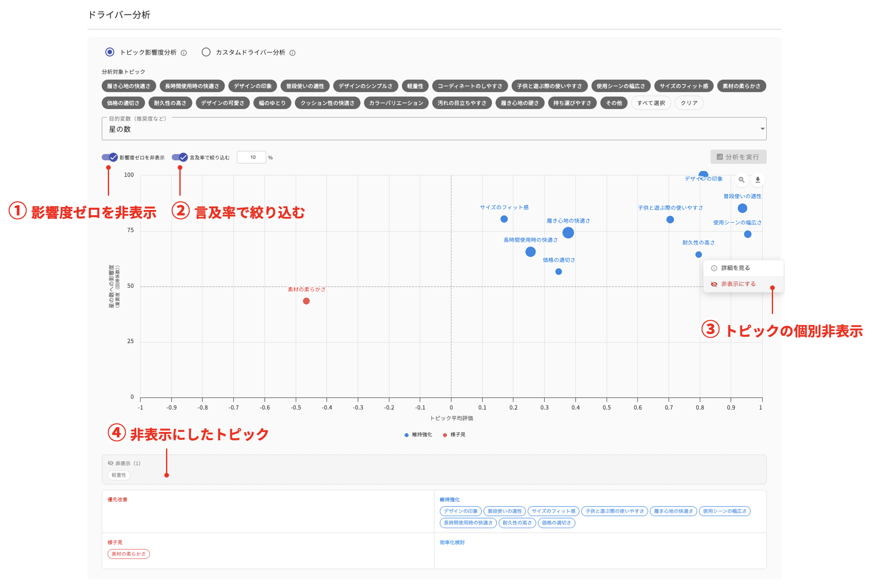Toggle 長時間使用時の快適さ in the analysis topic chips
This screenshot has height=588, width=877.
pyautogui.click(x=192, y=86)
